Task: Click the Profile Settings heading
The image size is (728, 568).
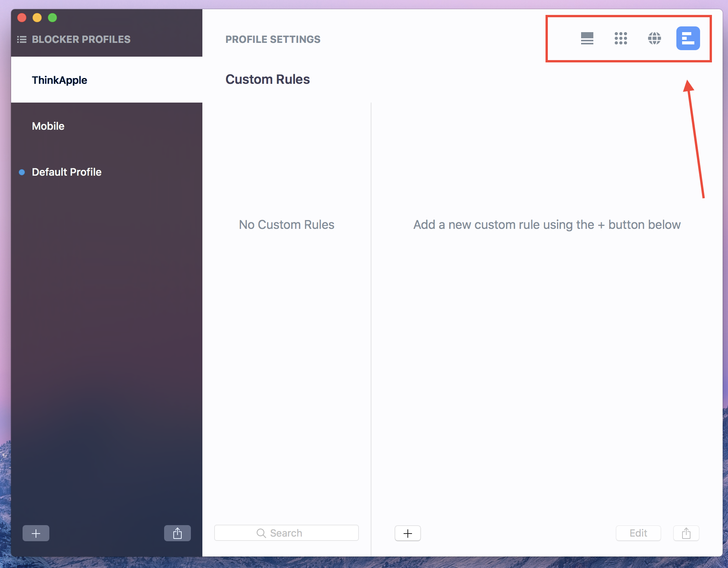Action: click(273, 39)
